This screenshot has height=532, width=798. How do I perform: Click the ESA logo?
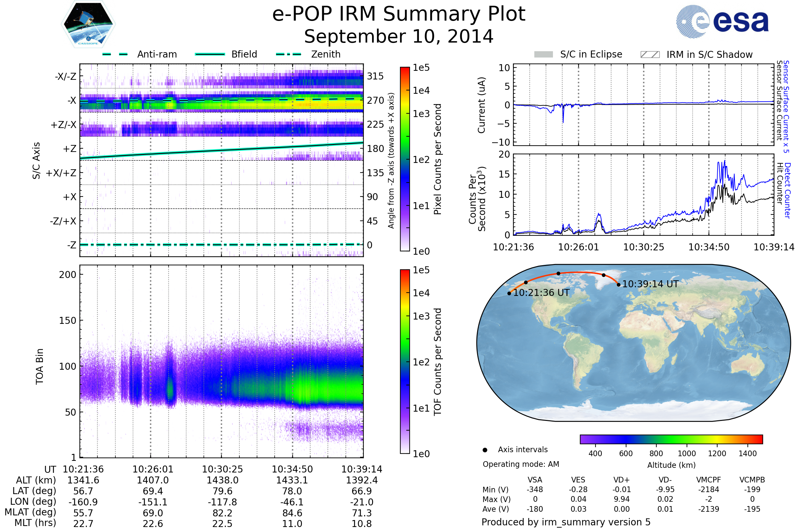722,22
